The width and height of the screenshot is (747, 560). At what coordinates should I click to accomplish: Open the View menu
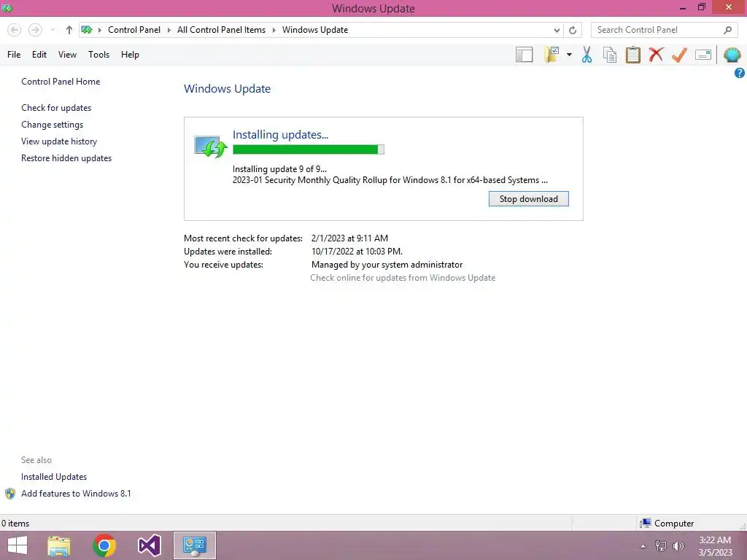click(x=67, y=55)
